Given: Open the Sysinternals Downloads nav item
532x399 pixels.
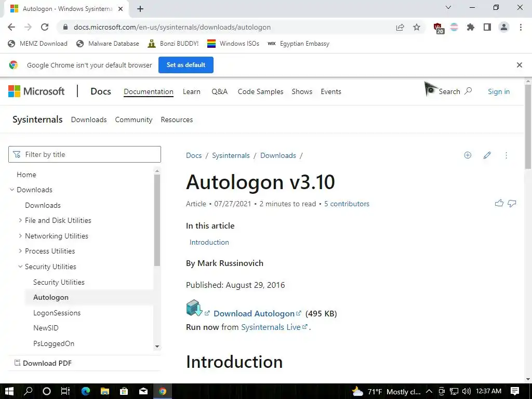Looking at the screenshot, I should click(89, 119).
